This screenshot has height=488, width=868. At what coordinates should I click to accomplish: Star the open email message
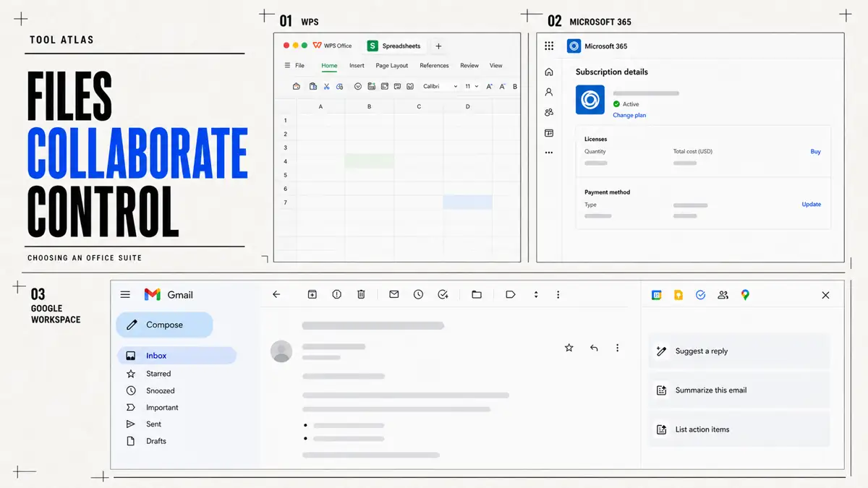tap(569, 348)
